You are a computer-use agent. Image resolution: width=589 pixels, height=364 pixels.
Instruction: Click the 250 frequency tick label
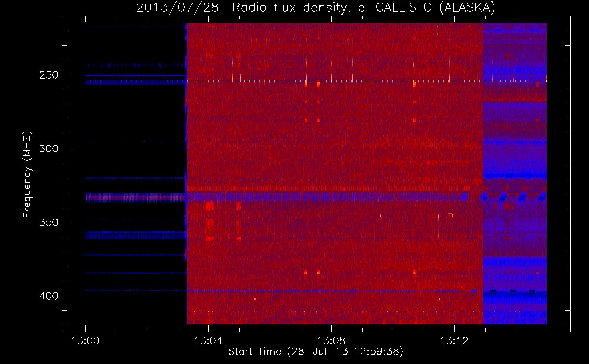tap(49, 75)
